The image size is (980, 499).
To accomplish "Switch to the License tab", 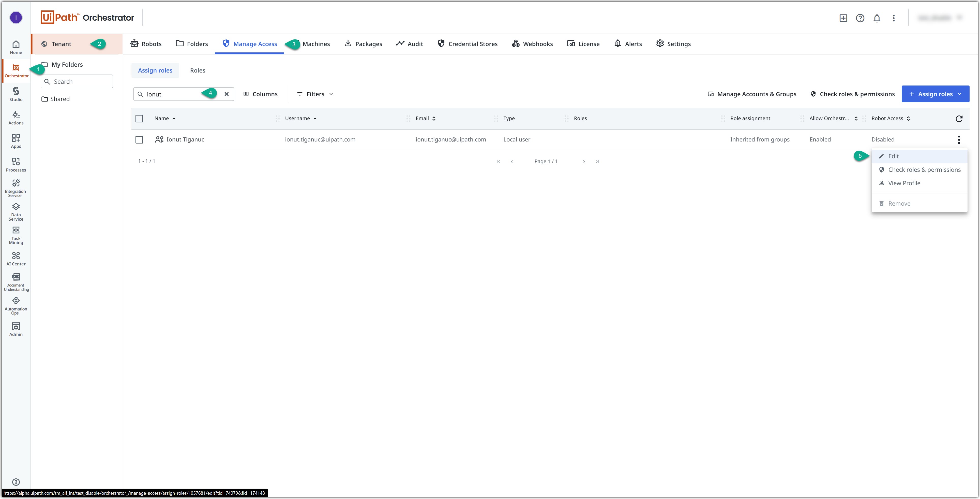I will tap(583, 44).
